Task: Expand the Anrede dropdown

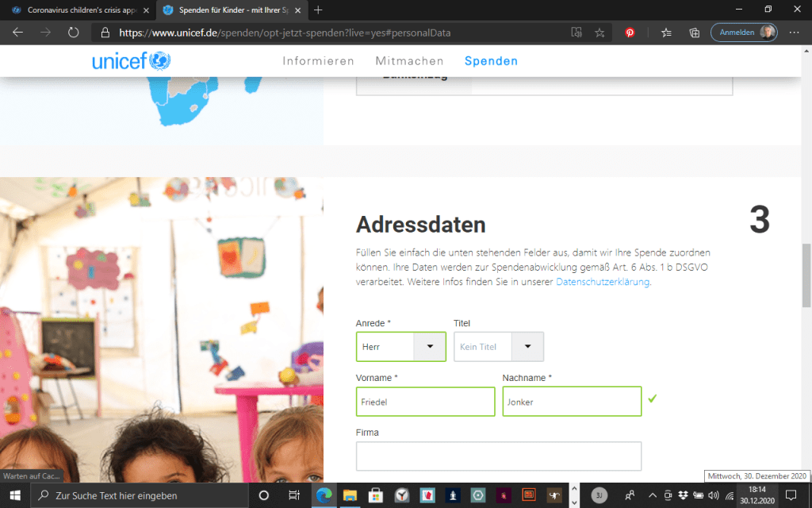Action: pyautogui.click(x=430, y=347)
